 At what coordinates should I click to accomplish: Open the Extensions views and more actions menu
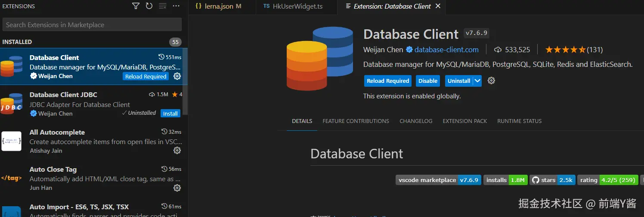pos(176,6)
